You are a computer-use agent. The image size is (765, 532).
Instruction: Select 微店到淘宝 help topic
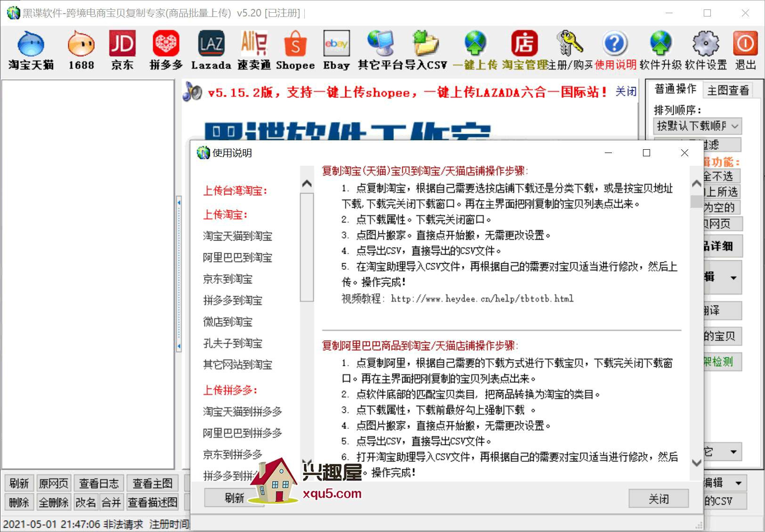pyautogui.click(x=228, y=322)
